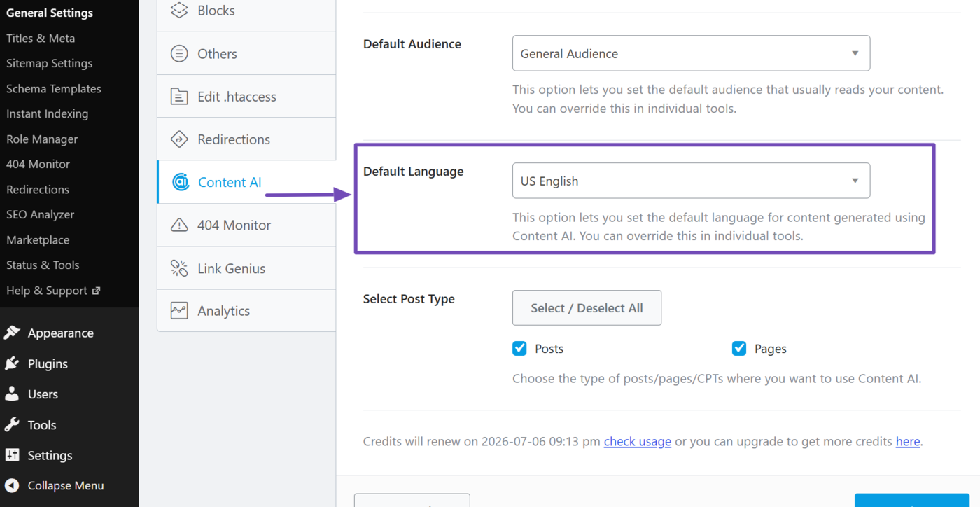The width and height of the screenshot is (980, 507).
Task: Open Schema Templates menu item
Action: [x=54, y=88]
